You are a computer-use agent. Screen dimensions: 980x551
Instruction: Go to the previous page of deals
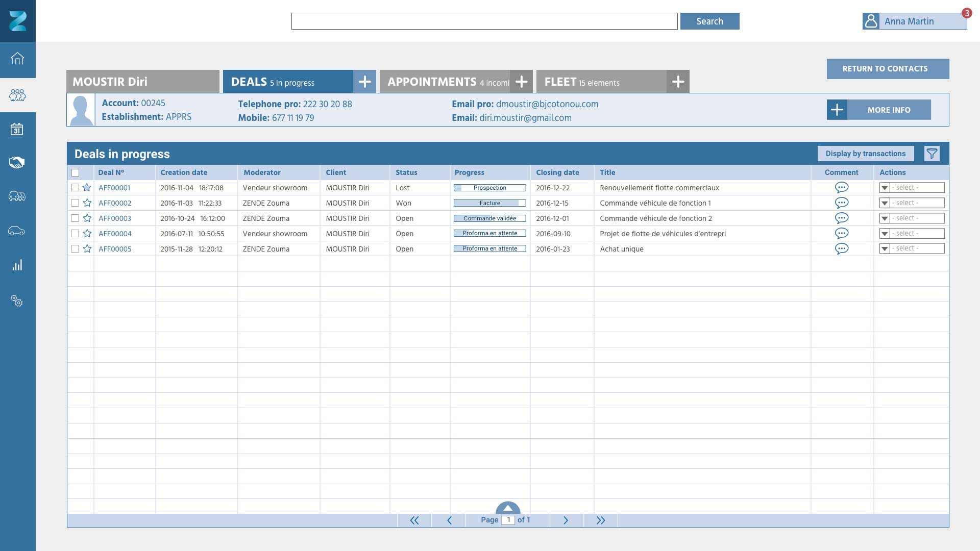point(449,520)
